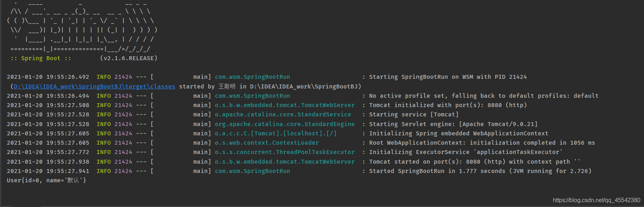Click the User{id=0, name='默认'} output line

click(x=46, y=180)
